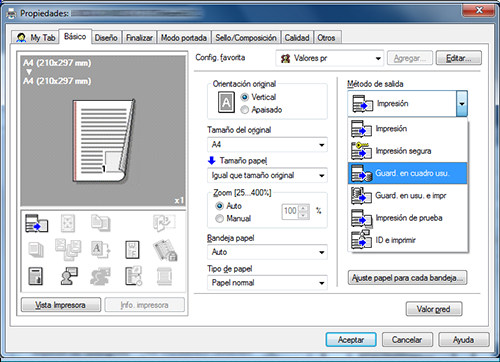Click the user authentication person icon
Screen dimensions: 500x362
click(69, 276)
